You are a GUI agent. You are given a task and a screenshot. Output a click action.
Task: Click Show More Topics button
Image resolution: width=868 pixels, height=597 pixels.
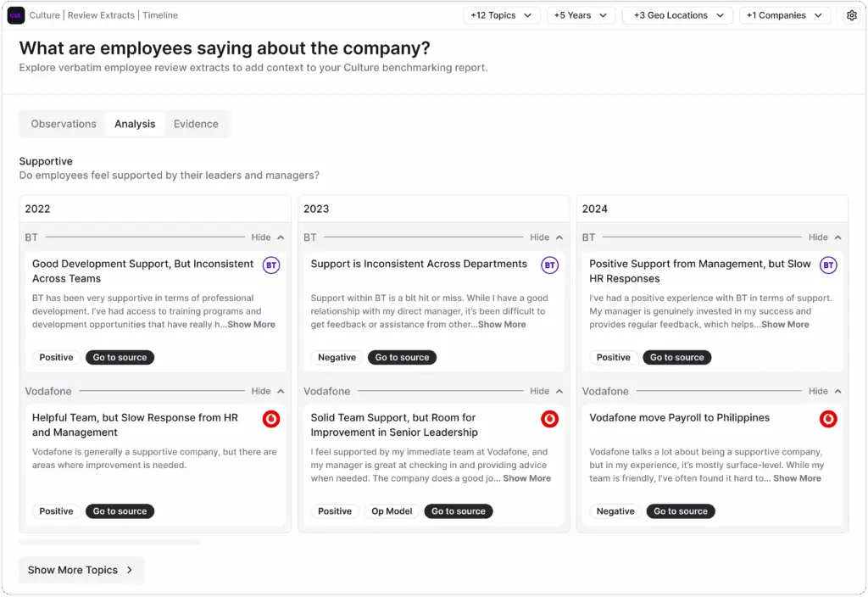click(81, 571)
